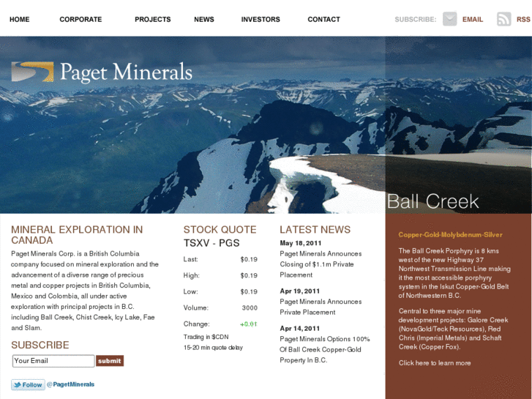
Task: Go to the NEWS page
Action: click(x=204, y=19)
